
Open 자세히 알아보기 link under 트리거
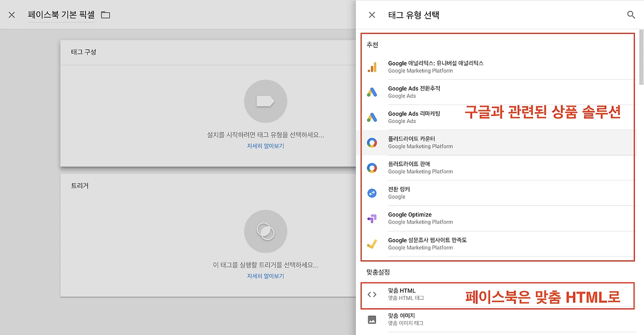[x=265, y=276]
